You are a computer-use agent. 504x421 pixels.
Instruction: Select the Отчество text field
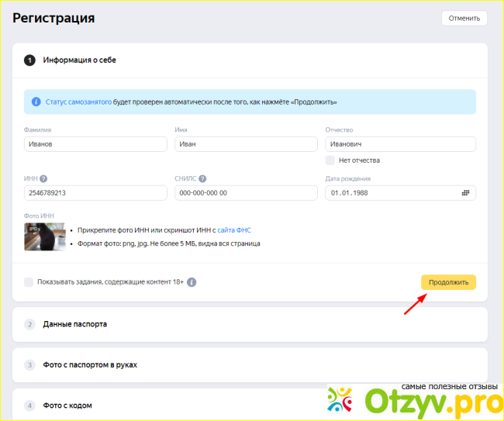tap(400, 144)
